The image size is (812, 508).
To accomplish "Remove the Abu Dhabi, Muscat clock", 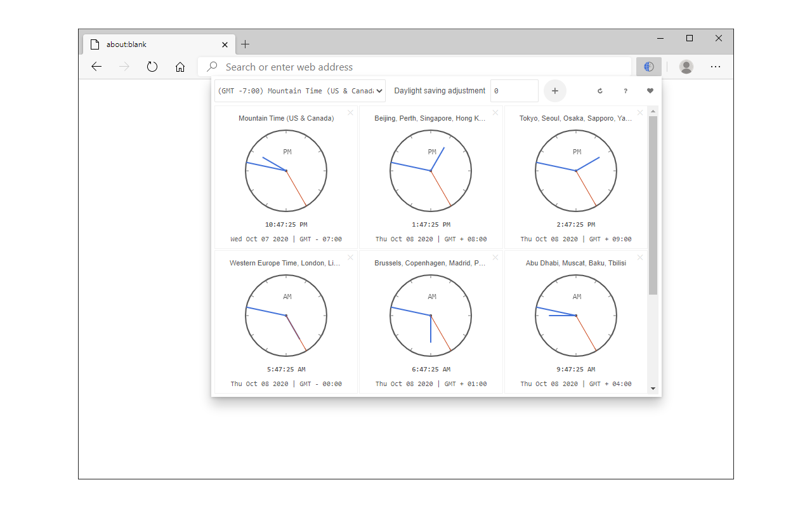I will point(640,258).
